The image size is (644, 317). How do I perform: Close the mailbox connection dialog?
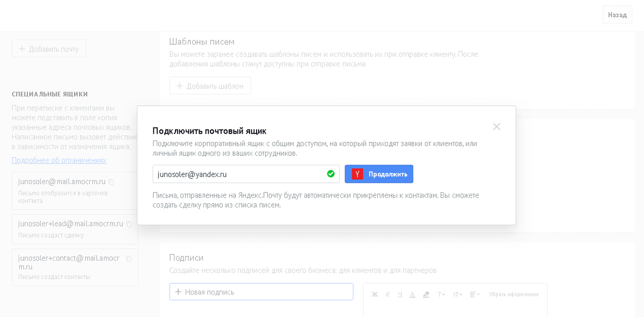pos(496,127)
